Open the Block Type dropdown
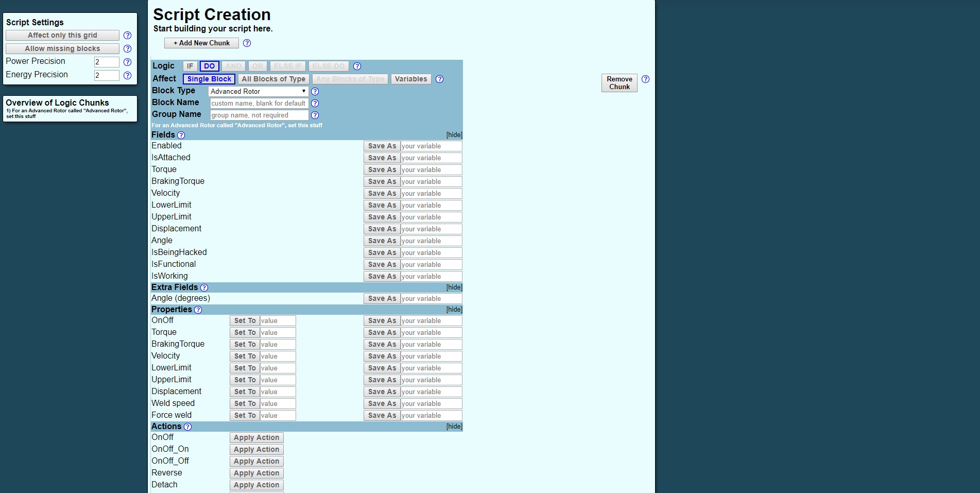The width and height of the screenshot is (980, 493). coord(258,92)
